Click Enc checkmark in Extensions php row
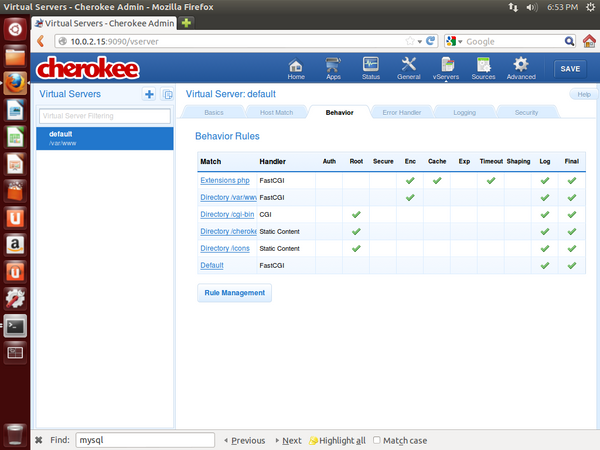The width and height of the screenshot is (600, 450). click(410, 180)
